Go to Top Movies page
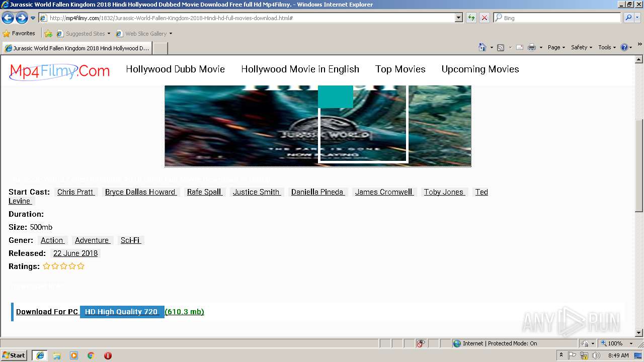Viewport: 644px width, 362px height. 400,69
